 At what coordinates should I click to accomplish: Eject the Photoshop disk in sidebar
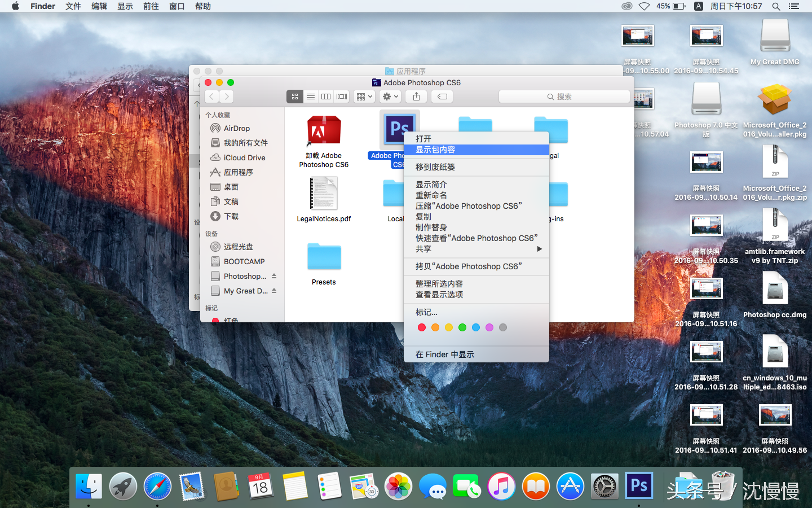pyautogui.click(x=274, y=276)
